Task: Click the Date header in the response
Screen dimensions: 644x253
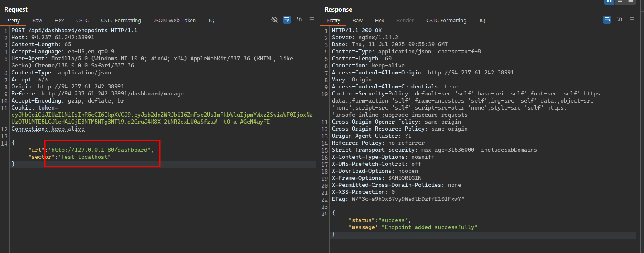Action: click(x=390, y=44)
